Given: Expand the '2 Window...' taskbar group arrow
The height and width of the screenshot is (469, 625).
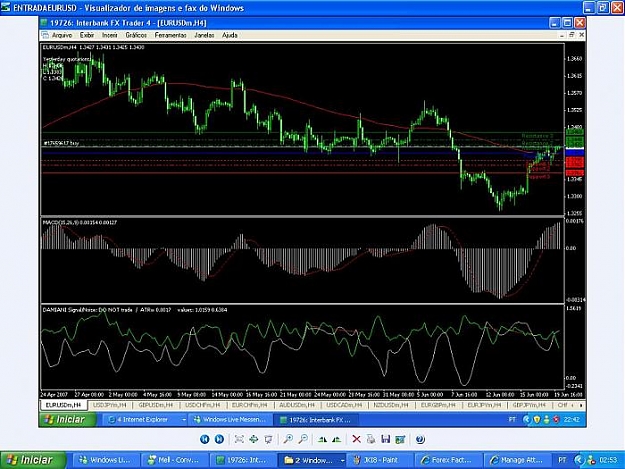Looking at the screenshot, I should tap(342, 460).
